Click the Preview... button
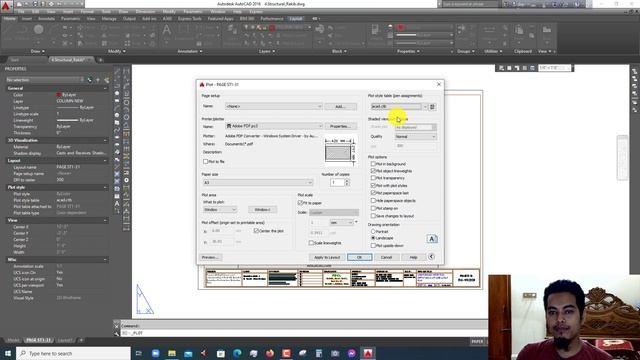This screenshot has width=640, height=360. (211, 257)
